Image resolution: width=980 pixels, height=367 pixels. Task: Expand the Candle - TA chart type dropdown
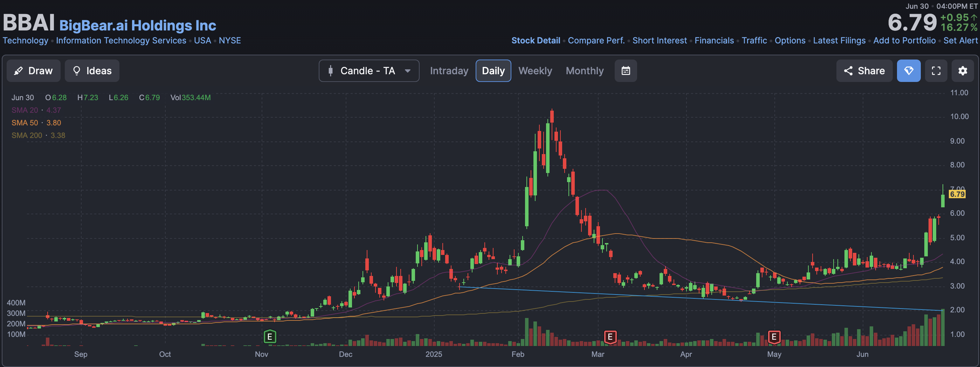(369, 71)
